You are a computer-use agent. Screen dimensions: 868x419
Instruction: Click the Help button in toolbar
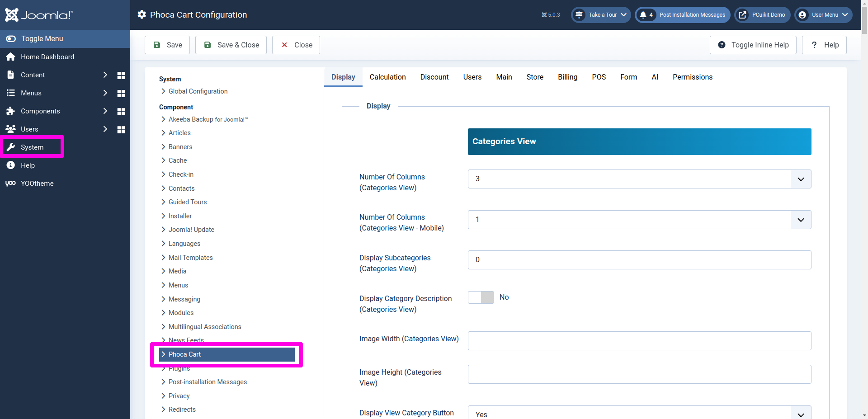point(824,45)
